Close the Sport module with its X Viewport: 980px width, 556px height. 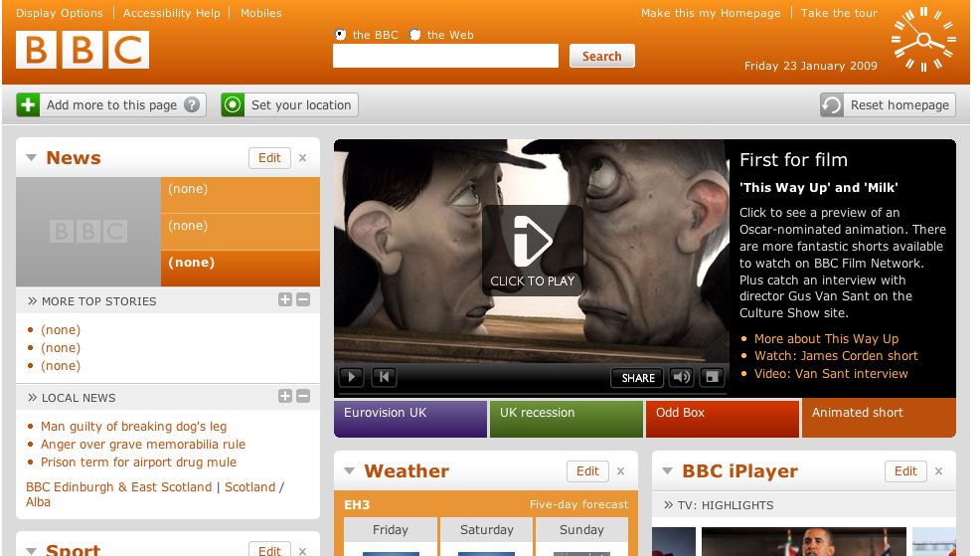302,551
